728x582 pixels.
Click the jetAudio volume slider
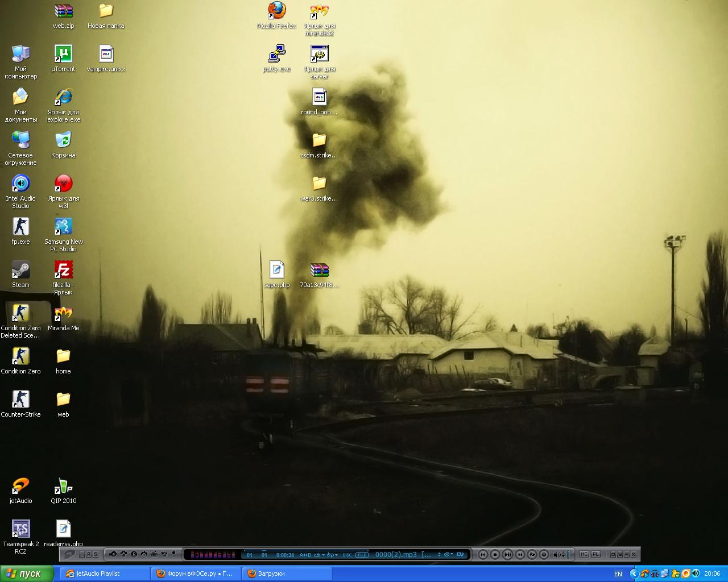point(568,555)
